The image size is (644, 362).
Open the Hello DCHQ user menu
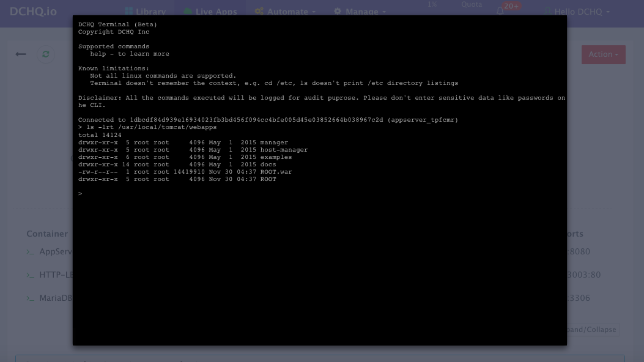[x=577, y=12]
